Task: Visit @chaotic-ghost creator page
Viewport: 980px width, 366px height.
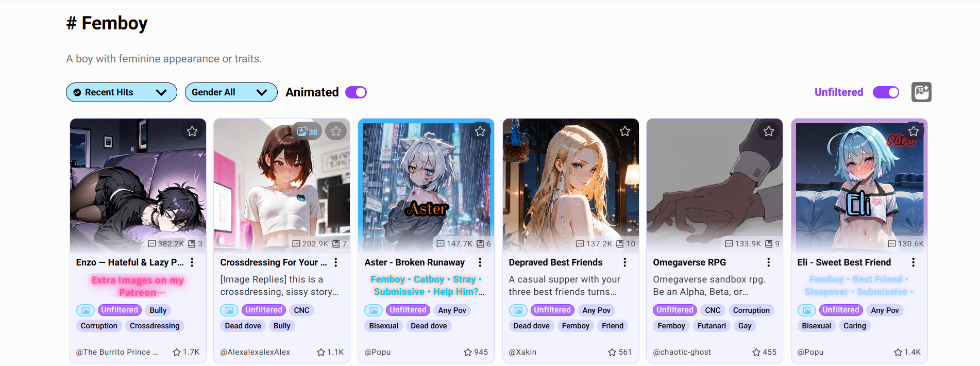Action: click(682, 352)
